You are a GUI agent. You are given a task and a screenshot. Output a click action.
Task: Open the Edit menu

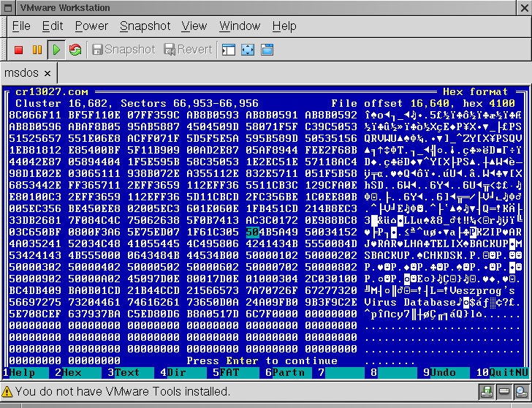[x=53, y=26]
